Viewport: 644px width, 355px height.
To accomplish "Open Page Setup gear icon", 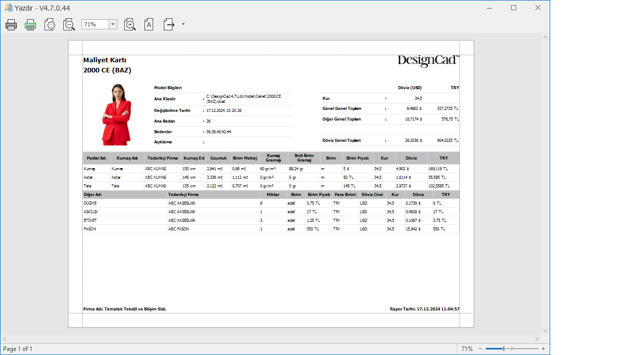I will click(x=50, y=24).
